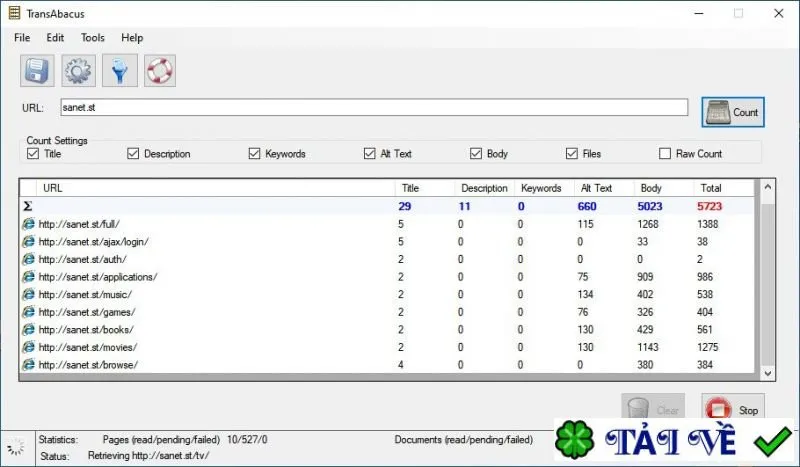Screen dimensions: 800x467
Task: Click the page icon beside http://sanet.st/applications/
Action: pos(29,277)
